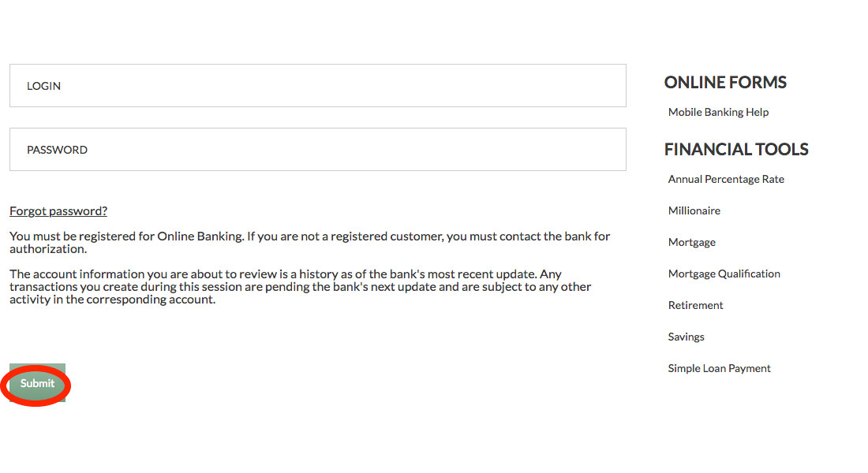
Task: Open the Forgot password link
Action: click(x=58, y=211)
